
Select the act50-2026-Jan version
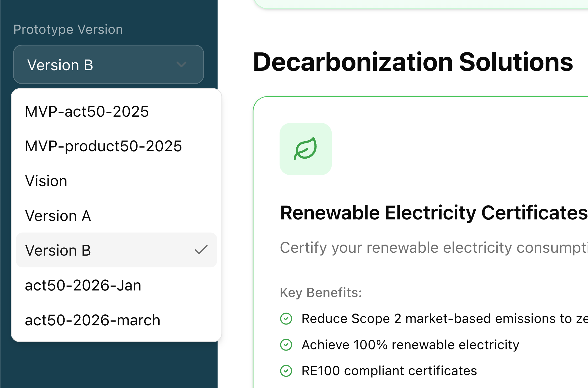116,285
